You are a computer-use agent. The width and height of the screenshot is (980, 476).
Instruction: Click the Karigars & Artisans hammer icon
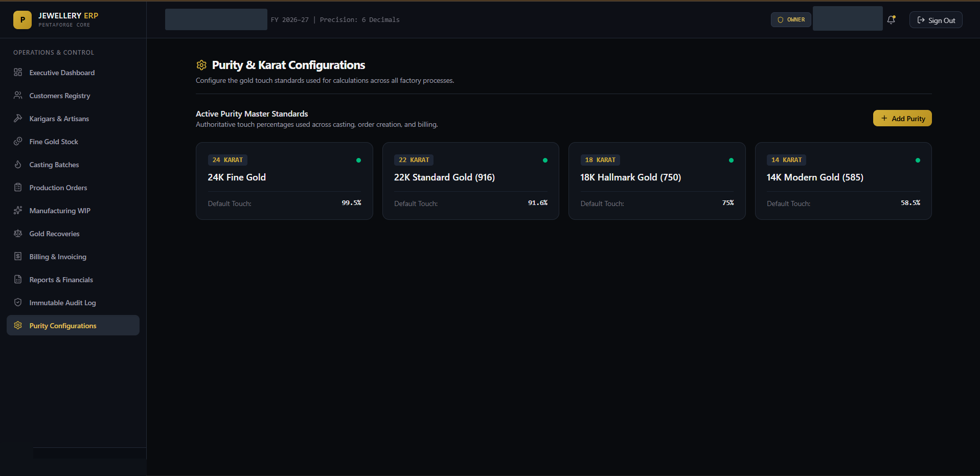[x=18, y=118]
